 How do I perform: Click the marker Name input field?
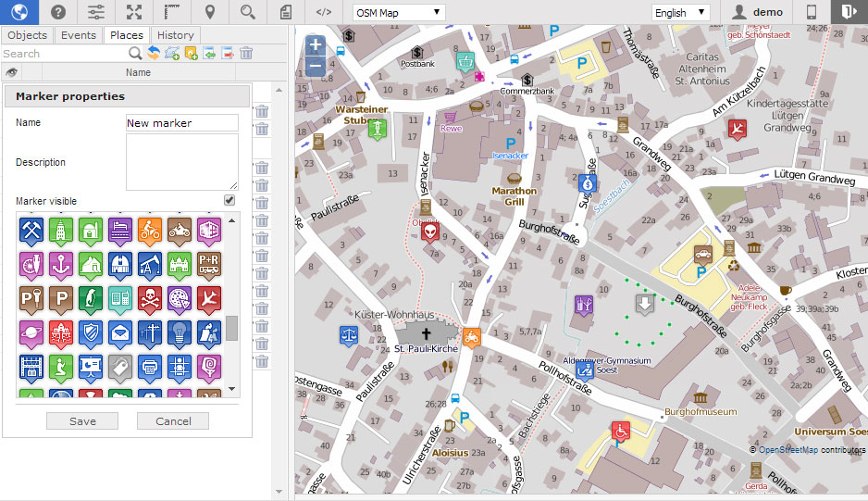pyautogui.click(x=181, y=123)
